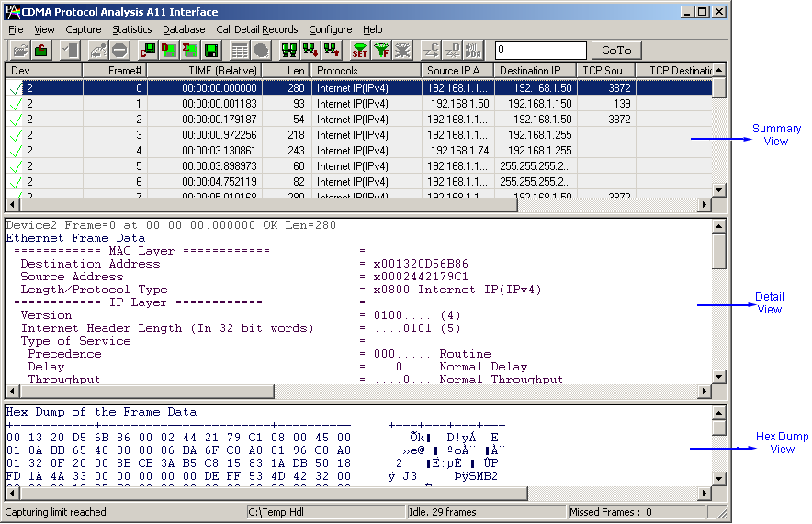
Task: Click detail view scroll left arrow
Action: pos(13,392)
